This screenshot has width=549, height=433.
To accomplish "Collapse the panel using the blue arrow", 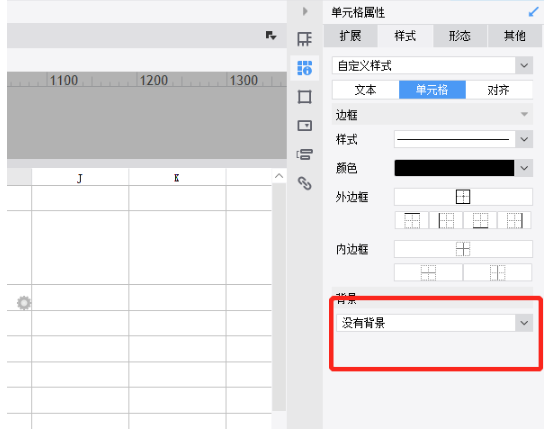I will pos(533,12).
